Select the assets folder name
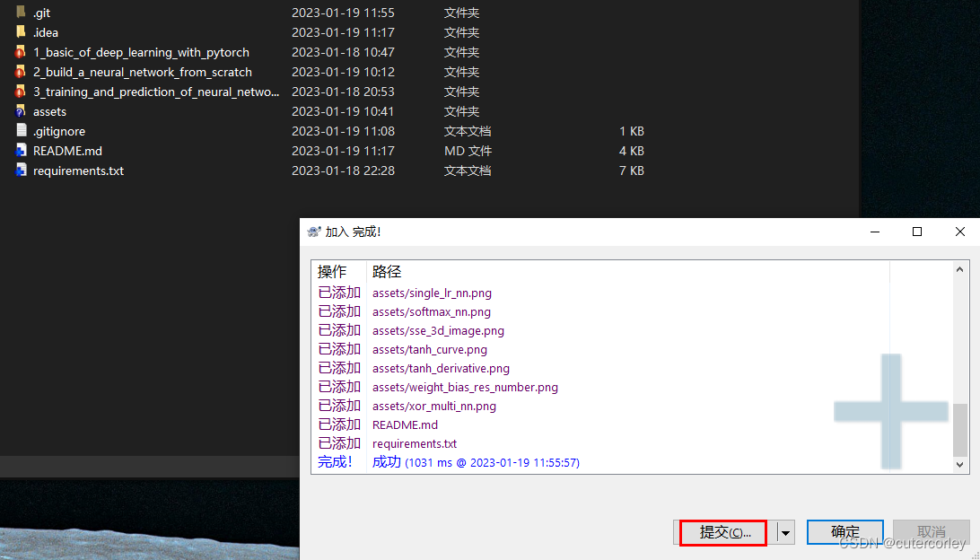 [x=49, y=112]
